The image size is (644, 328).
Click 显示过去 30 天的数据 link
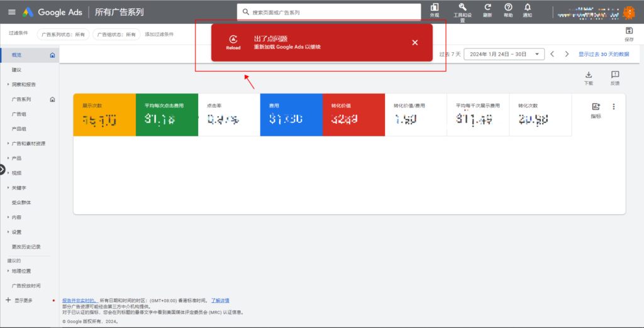(x=603, y=54)
